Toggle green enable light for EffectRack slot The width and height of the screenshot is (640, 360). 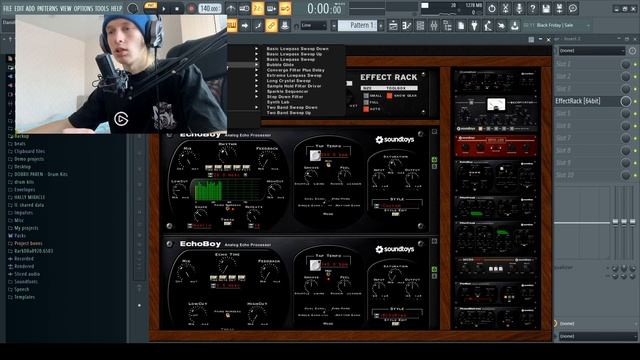click(635, 101)
